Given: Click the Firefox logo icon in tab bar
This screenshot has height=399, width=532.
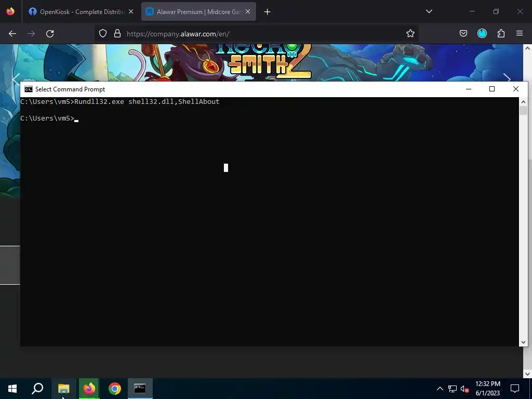Looking at the screenshot, I should click(10, 11).
